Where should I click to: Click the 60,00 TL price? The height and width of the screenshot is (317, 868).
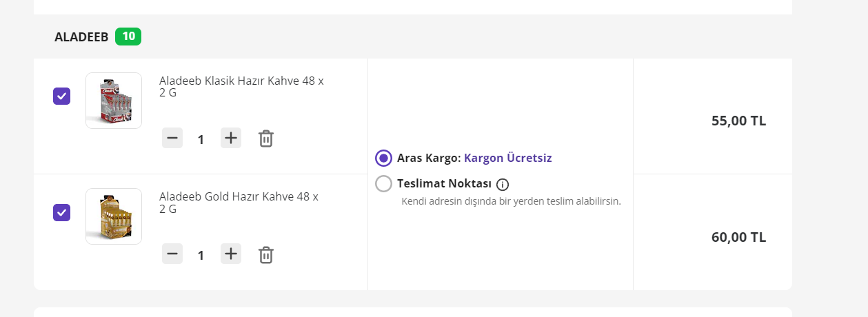(738, 238)
